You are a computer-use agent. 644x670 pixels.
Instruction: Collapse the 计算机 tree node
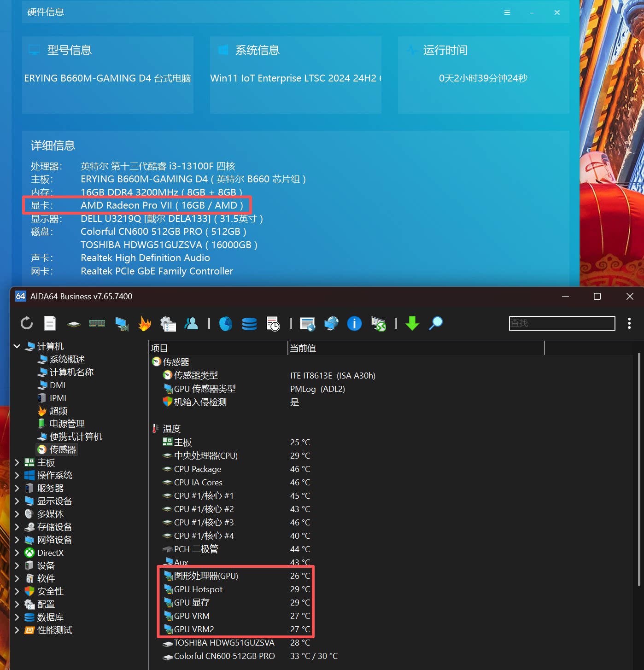click(17, 346)
